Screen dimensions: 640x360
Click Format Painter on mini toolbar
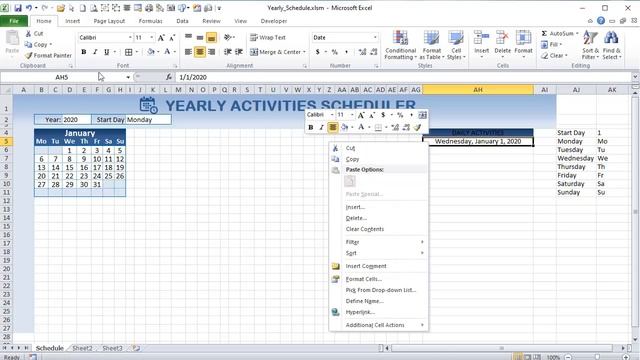click(417, 127)
